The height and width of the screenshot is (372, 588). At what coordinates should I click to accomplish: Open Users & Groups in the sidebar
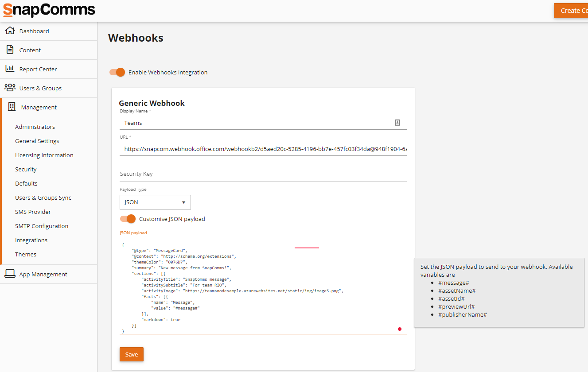(x=48, y=88)
